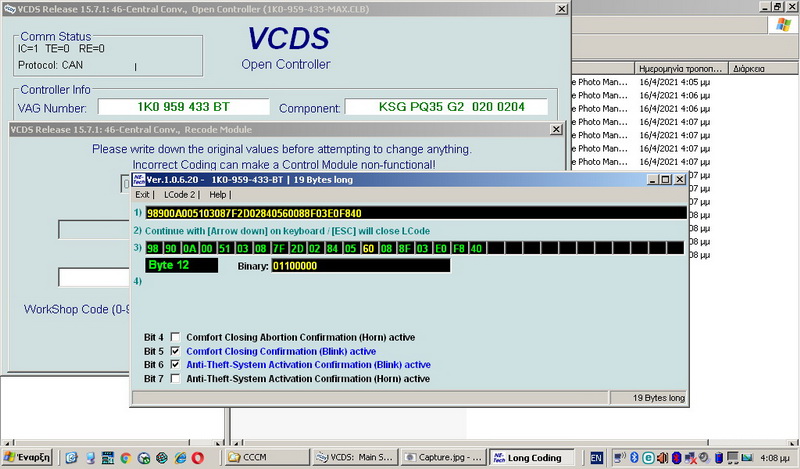Uncheck Bit 5 Comfort Closing Confirmation Blink
This screenshot has width=800, height=469.
[175, 351]
